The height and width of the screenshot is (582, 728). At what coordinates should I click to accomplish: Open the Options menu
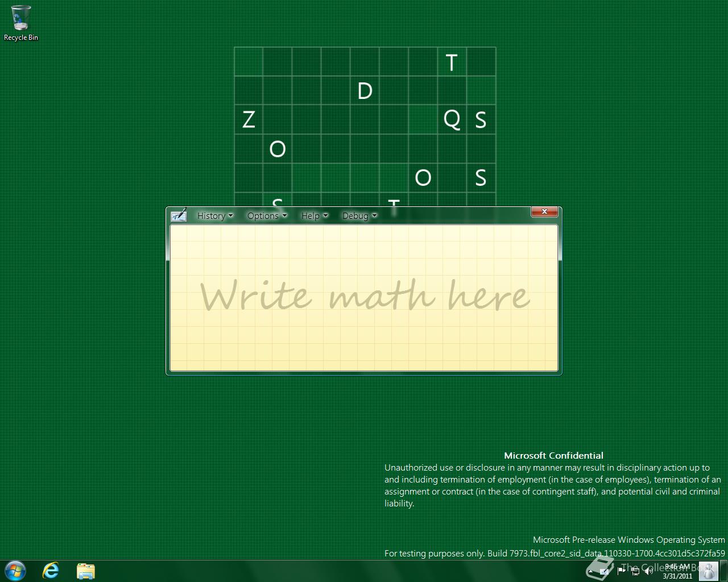click(x=267, y=216)
